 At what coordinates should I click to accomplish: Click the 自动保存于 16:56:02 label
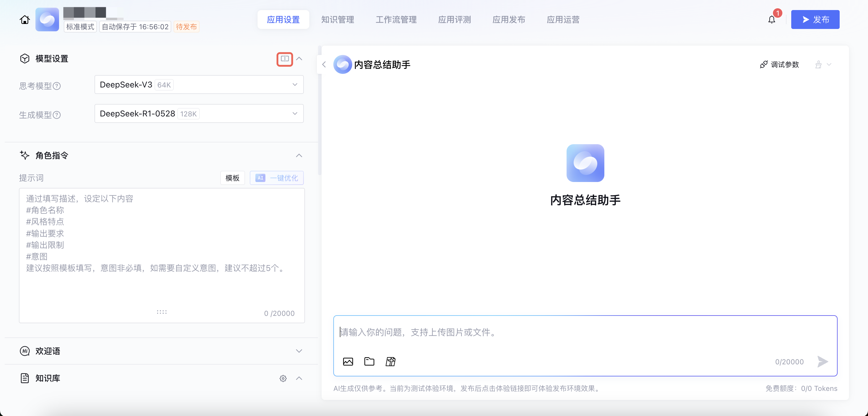(x=135, y=27)
